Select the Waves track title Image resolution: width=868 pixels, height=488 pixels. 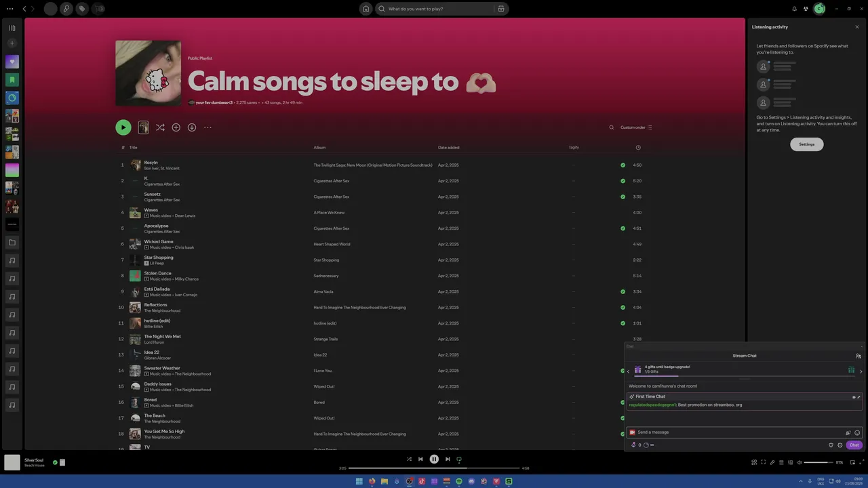[151, 210]
